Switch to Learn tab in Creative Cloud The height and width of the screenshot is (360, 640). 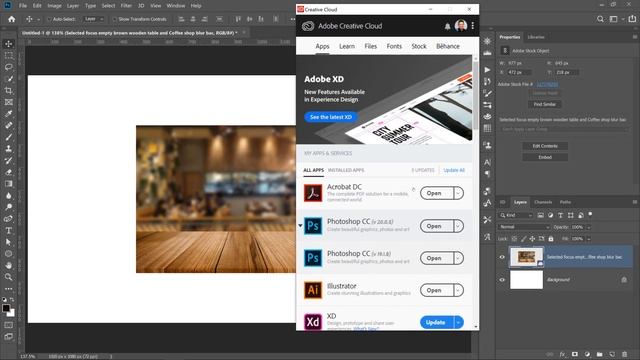(x=347, y=47)
